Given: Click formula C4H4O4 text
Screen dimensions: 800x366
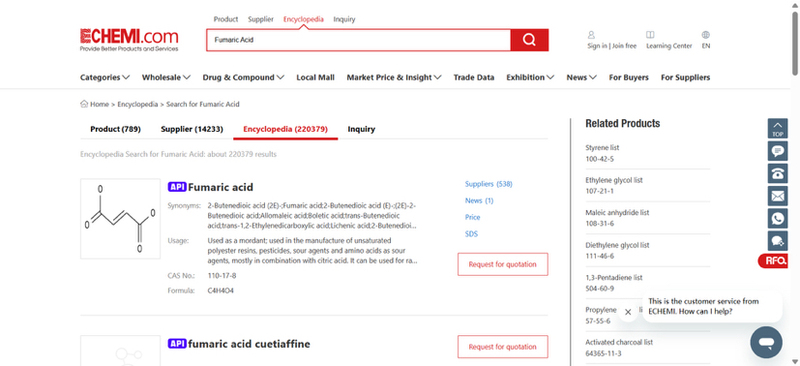Looking at the screenshot, I should 220,290.
